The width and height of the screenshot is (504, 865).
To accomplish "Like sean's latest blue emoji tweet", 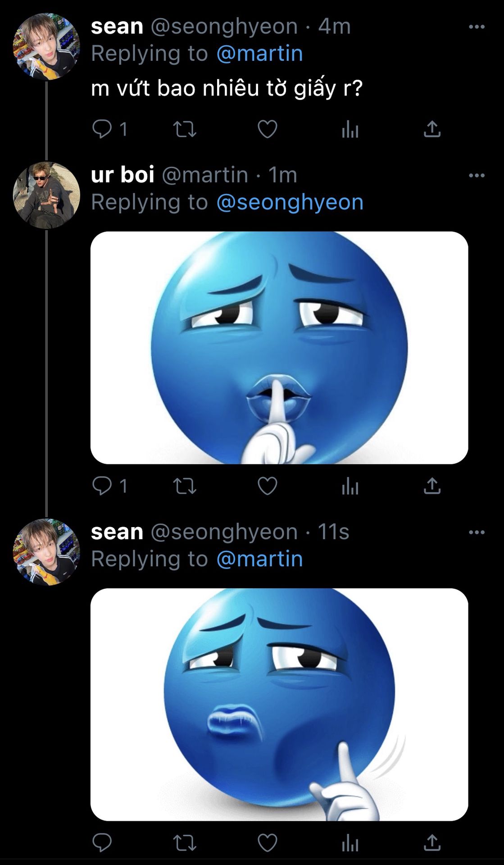I will (x=267, y=843).
